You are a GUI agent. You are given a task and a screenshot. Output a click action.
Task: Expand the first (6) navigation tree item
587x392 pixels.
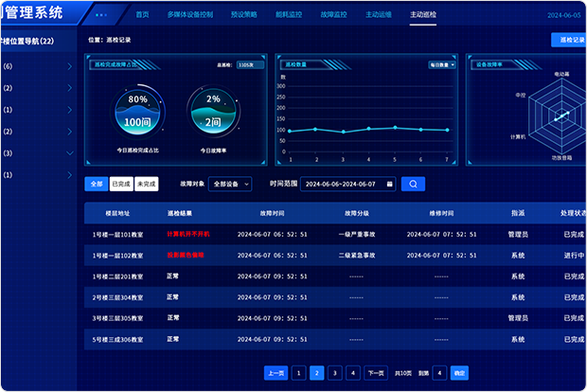point(70,67)
